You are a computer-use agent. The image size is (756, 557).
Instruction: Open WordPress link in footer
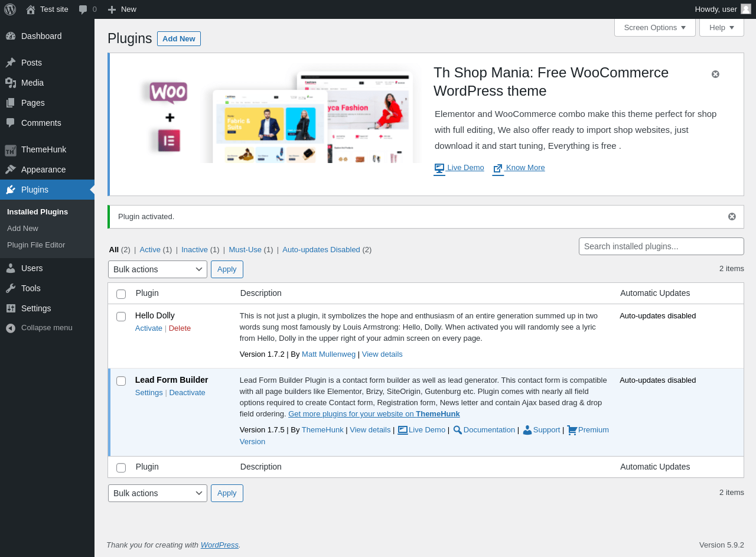click(220, 545)
